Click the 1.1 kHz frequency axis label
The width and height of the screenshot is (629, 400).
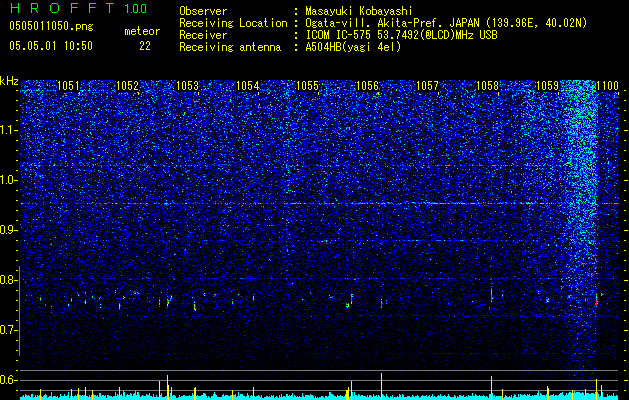[x=8, y=130]
